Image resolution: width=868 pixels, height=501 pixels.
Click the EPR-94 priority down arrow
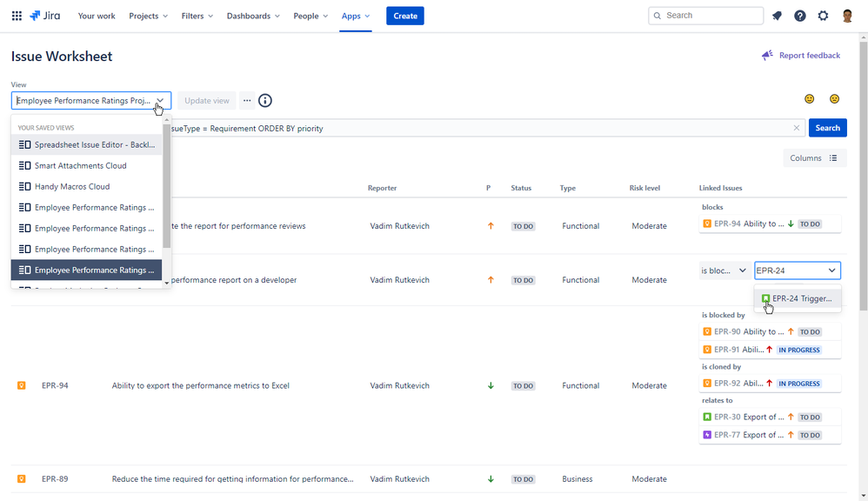491,386
